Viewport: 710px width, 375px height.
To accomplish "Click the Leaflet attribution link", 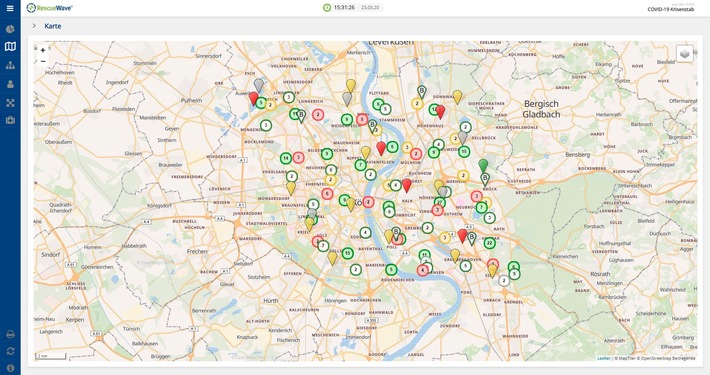I will (x=604, y=358).
